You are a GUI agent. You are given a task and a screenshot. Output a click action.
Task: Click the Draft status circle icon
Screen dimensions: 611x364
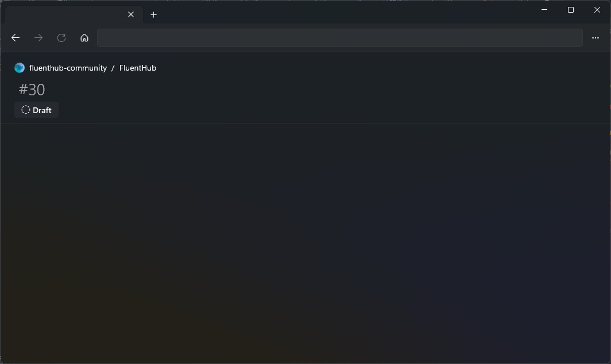[25, 110]
